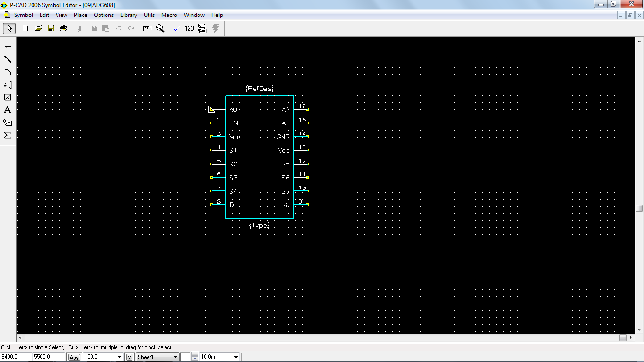Click the Cut scissors icon
This screenshot has height=362, width=644.
click(80, 28)
